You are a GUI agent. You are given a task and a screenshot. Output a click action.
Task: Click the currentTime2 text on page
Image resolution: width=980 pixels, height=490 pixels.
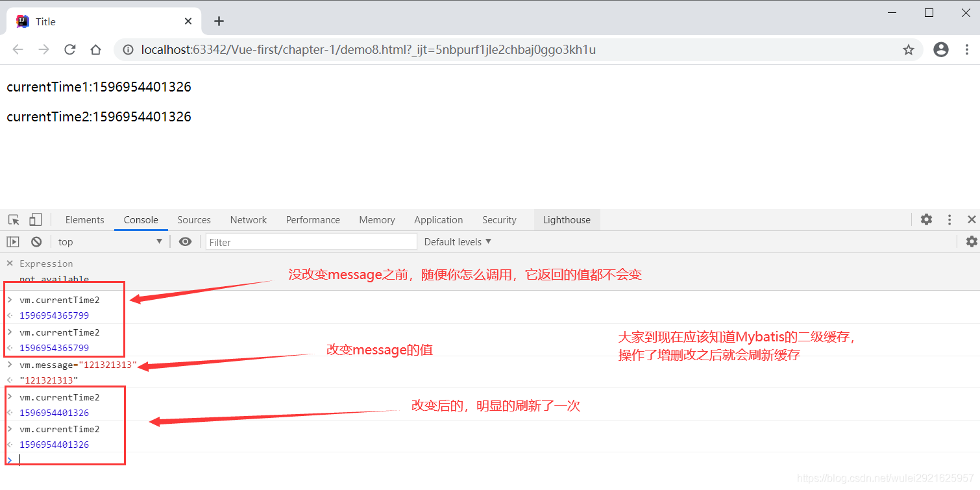tap(99, 117)
